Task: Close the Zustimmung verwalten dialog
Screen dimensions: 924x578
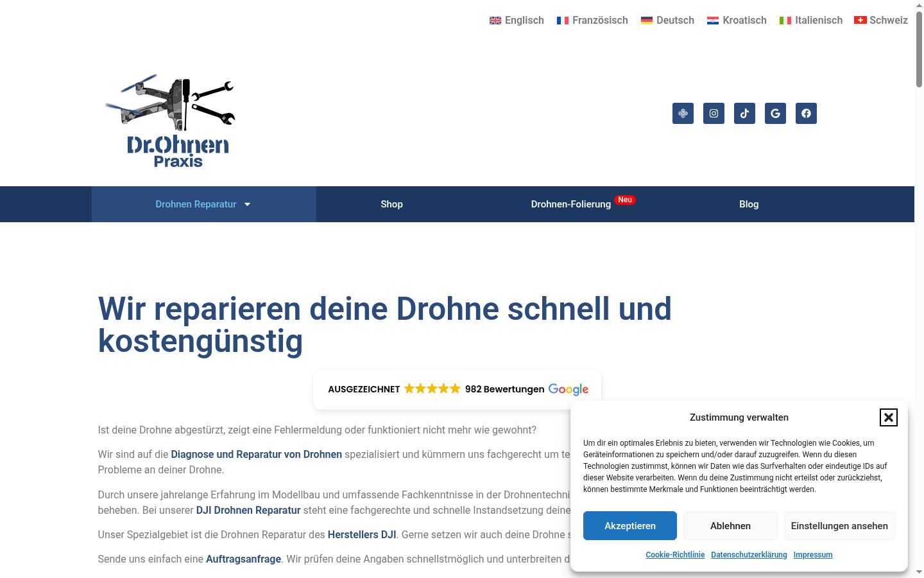Action: click(888, 417)
